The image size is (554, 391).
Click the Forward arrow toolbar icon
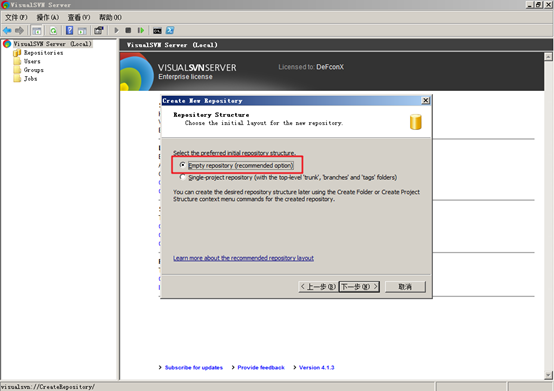click(x=19, y=31)
